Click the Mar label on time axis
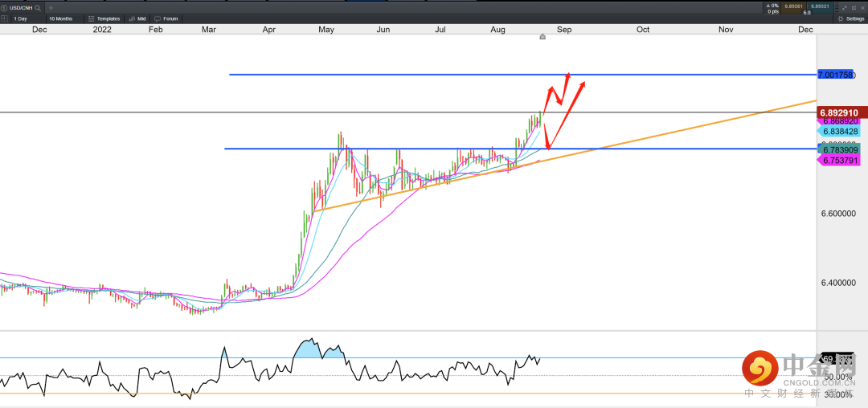Image resolution: width=868 pixels, height=408 pixels. (x=208, y=30)
